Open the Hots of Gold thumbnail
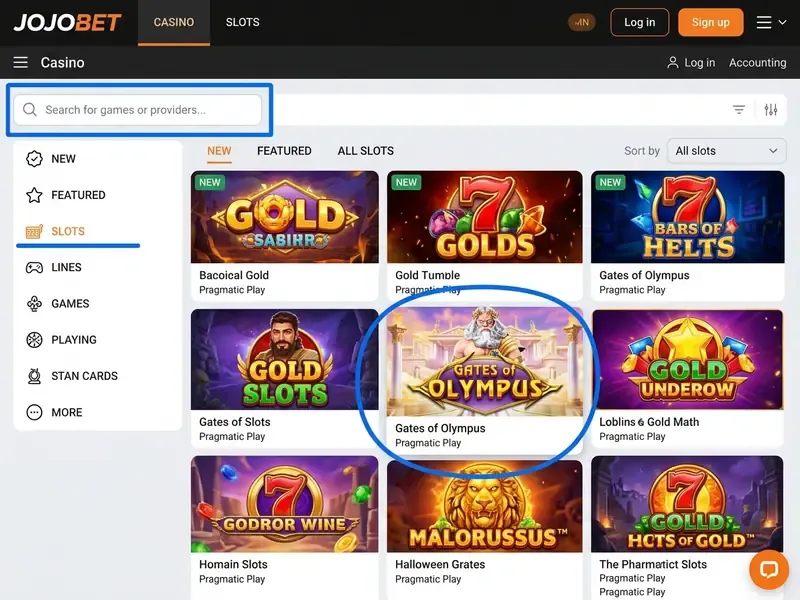 [687, 504]
